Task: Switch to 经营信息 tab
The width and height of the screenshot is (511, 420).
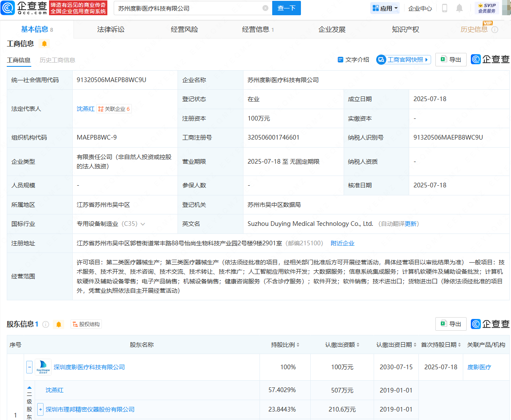Action: click(258, 29)
